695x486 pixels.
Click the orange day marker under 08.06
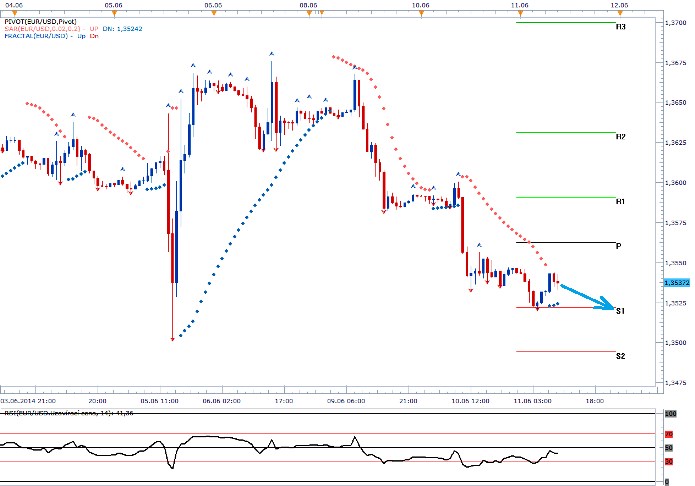(x=309, y=13)
